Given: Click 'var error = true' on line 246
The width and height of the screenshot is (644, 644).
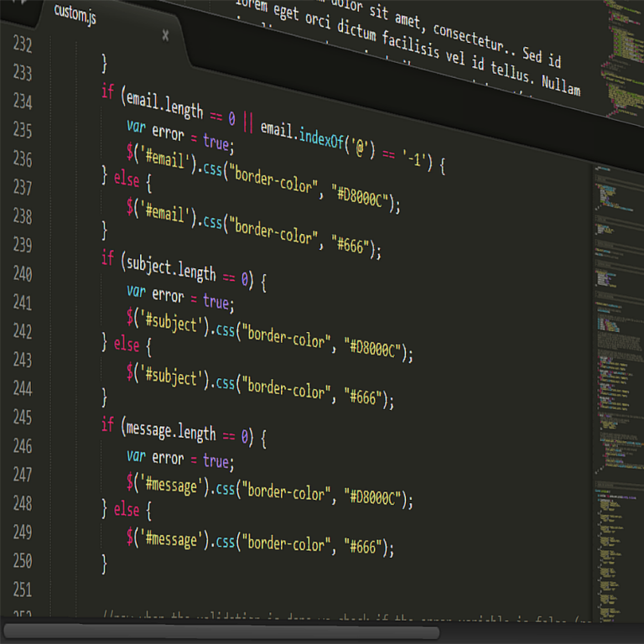Looking at the screenshot, I should click(x=179, y=458).
